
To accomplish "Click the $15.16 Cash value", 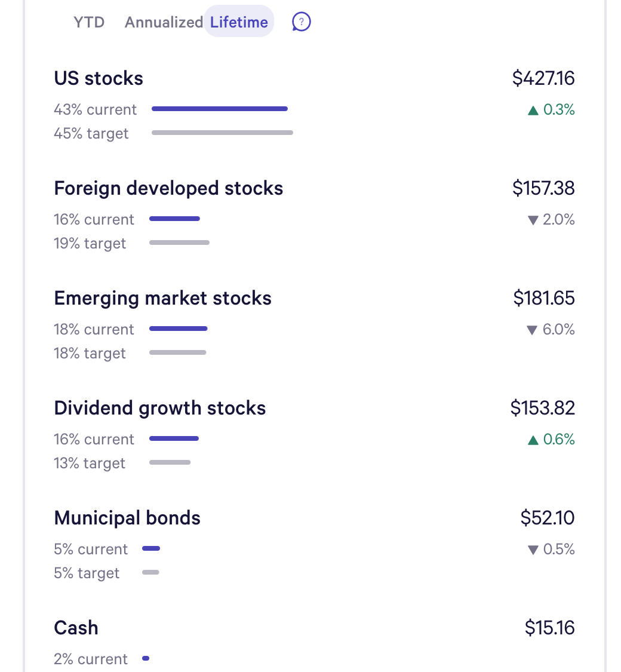I will (x=549, y=628).
